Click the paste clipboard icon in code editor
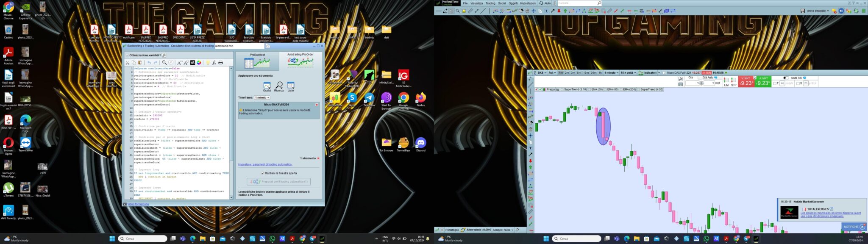 click(x=140, y=63)
